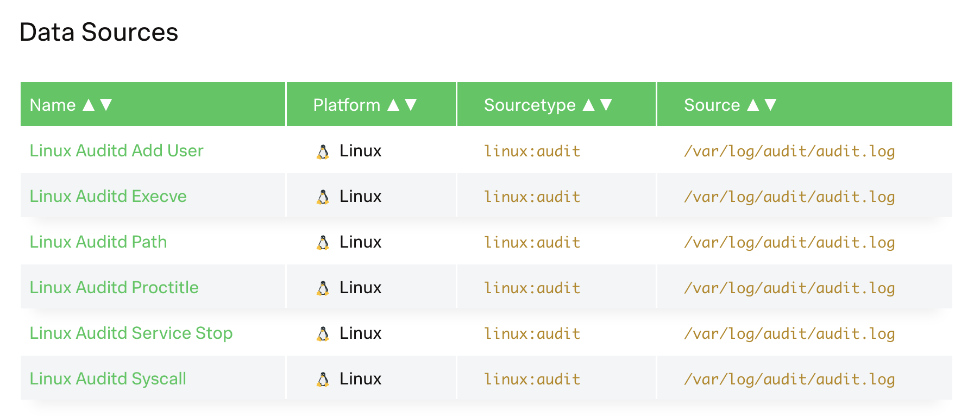Open Linux Auditd Service Stop link
The image size is (980, 417).
click(131, 333)
